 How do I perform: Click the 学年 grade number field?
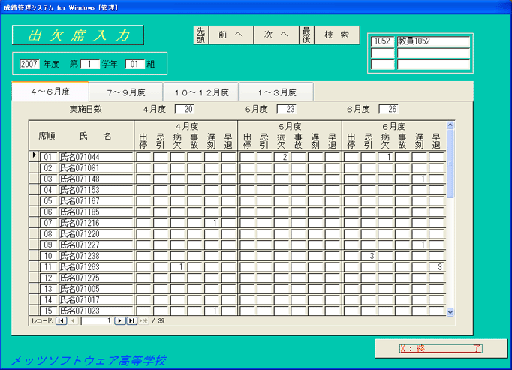[90, 64]
